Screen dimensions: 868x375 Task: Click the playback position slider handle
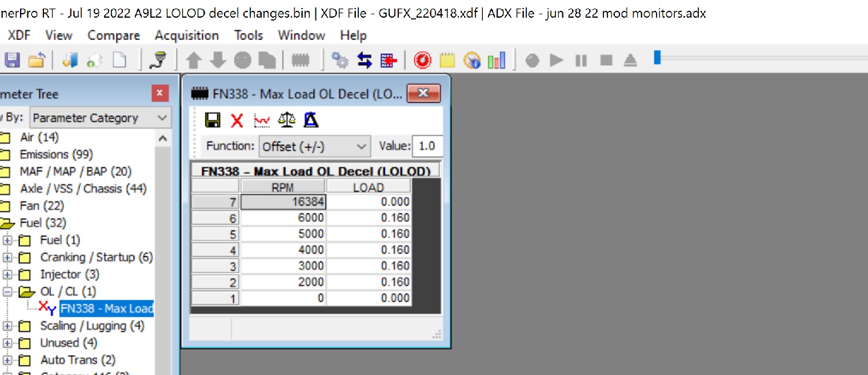click(657, 58)
